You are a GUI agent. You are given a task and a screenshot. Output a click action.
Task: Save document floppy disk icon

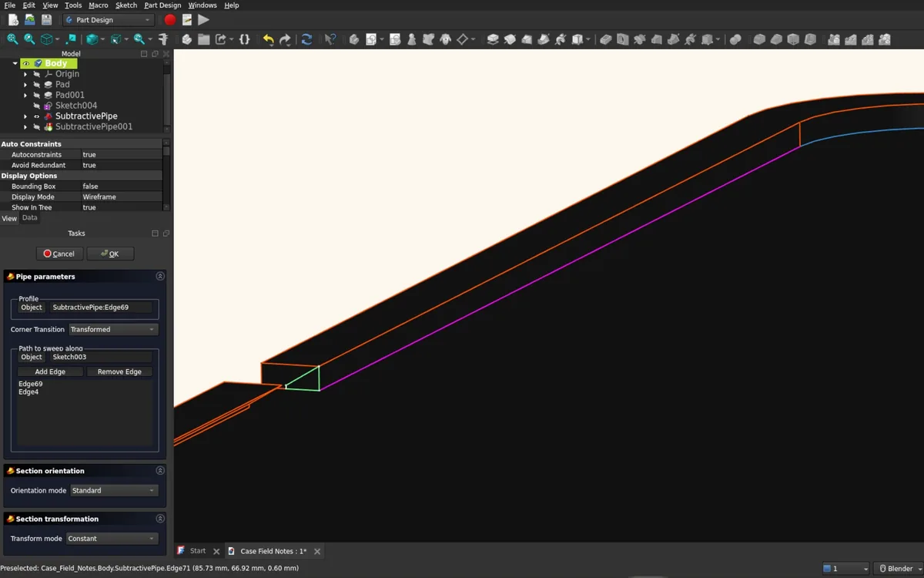46,20
